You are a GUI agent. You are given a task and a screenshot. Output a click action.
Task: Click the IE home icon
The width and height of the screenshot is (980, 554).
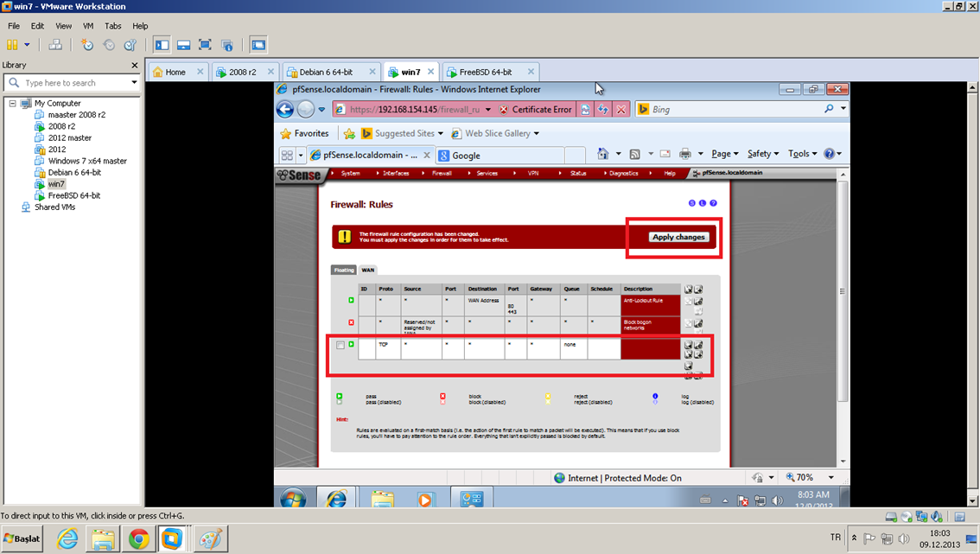coord(602,154)
